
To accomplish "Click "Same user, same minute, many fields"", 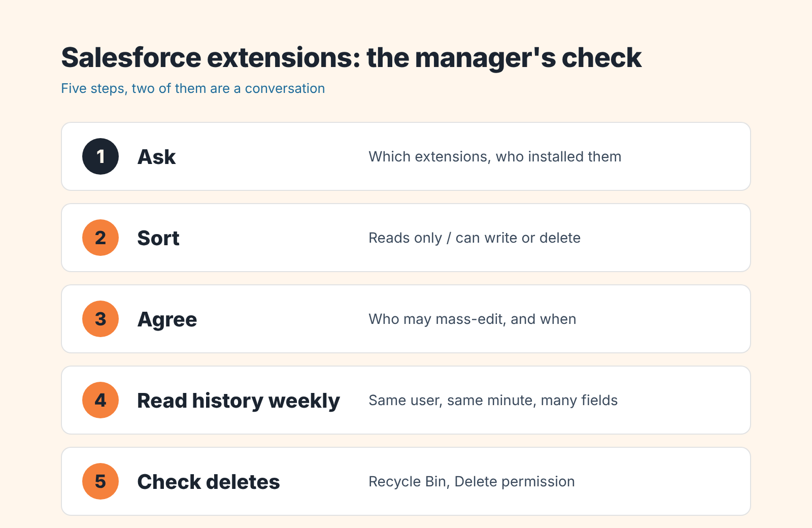I will pyautogui.click(x=493, y=400).
